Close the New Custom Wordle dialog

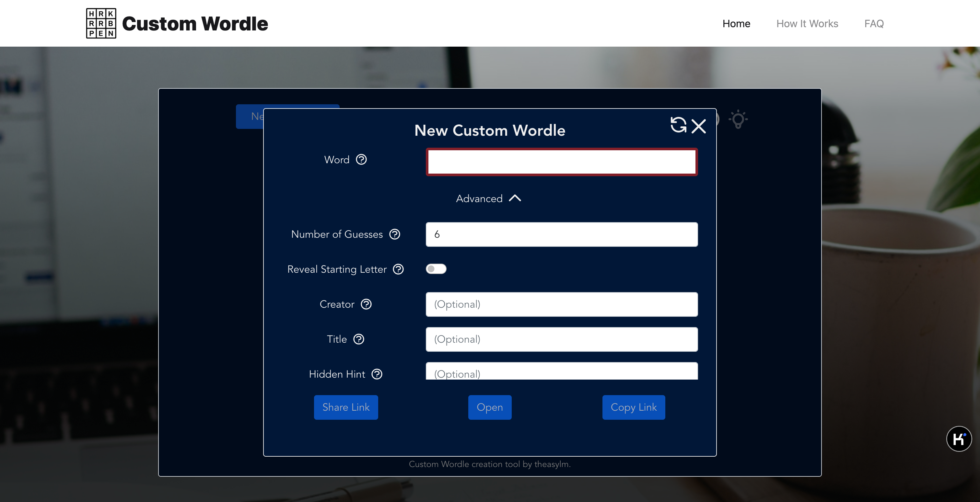tap(698, 127)
